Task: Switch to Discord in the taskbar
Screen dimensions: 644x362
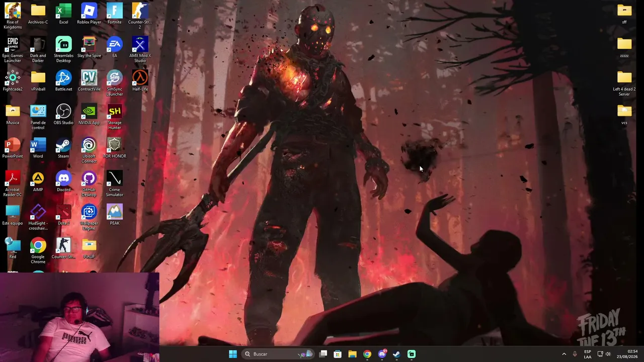Action: point(382,354)
